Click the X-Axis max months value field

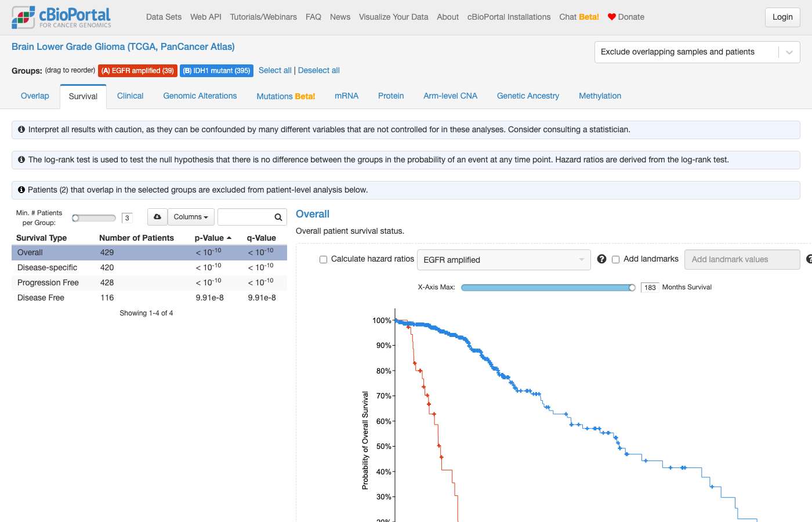(650, 287)
